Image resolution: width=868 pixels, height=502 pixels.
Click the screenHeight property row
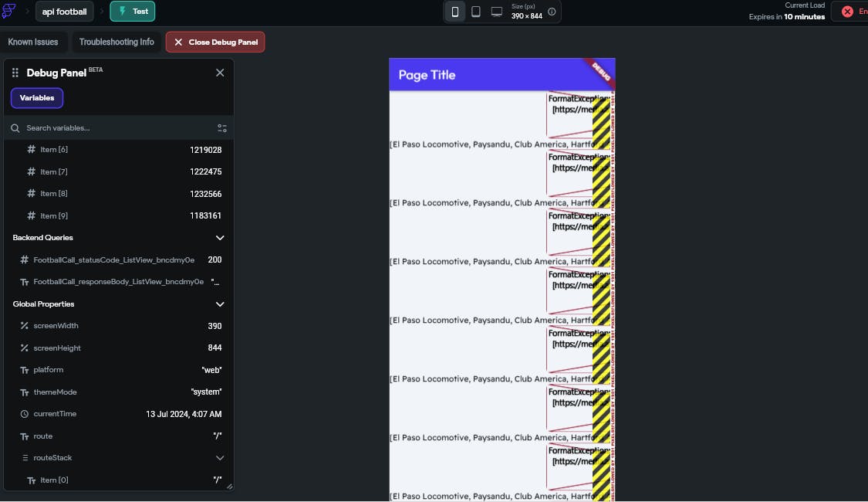[119, 348]
